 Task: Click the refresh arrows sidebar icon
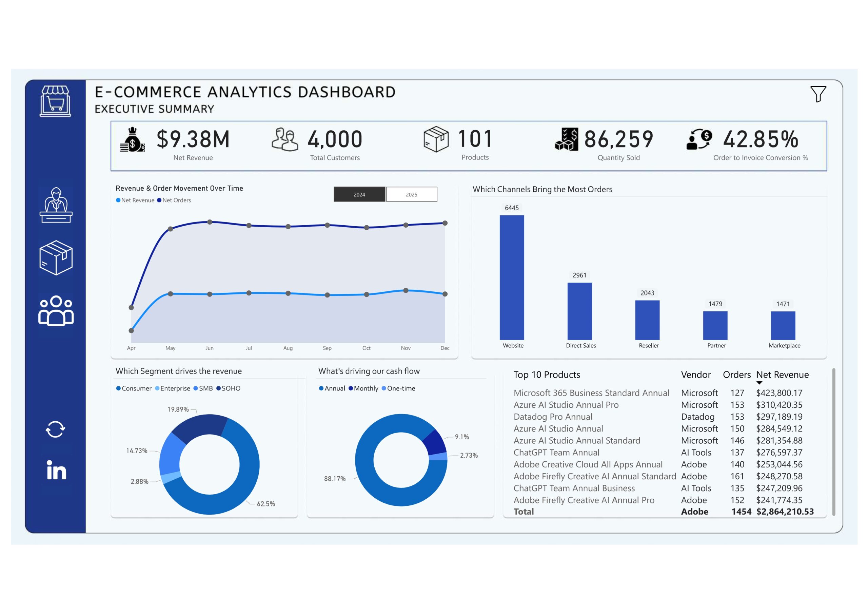(55, 429)
